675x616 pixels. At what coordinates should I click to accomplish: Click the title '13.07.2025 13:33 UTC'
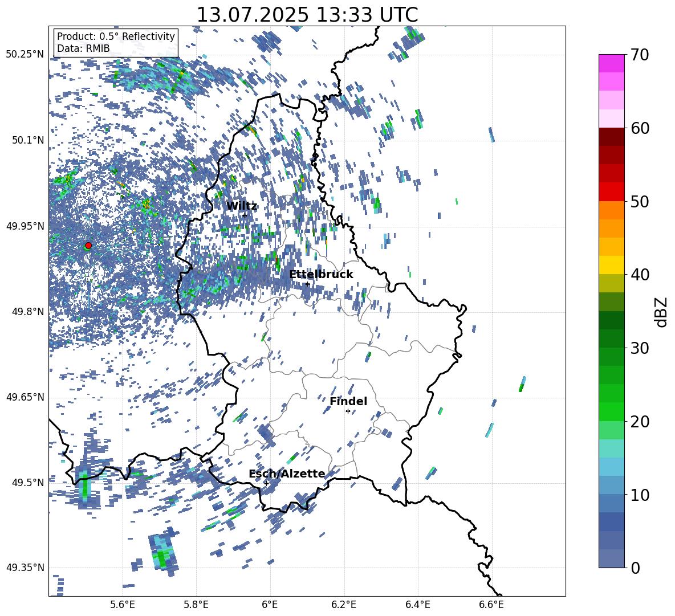[x=307, y=15]
